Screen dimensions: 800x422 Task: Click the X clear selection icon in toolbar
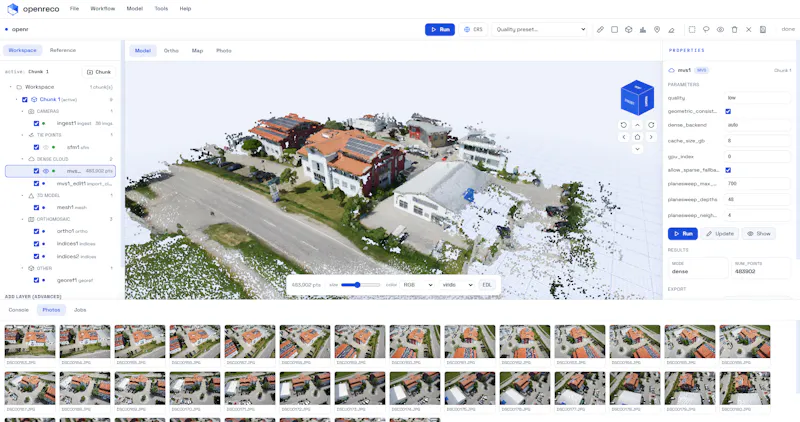coord(748,30)
